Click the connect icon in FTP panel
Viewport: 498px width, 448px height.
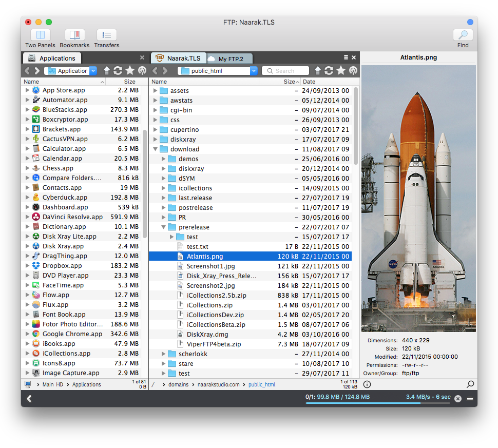tap(353, 70)
